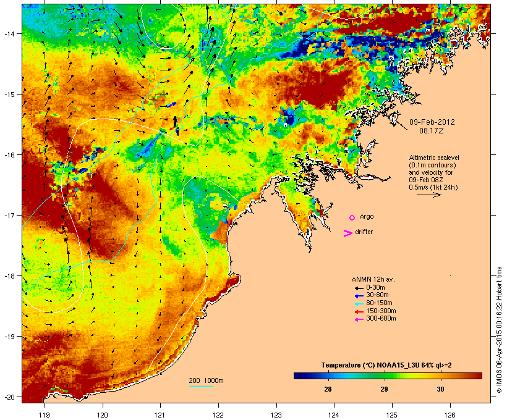The height and width of the screenshot is (420, 507).
Task: Click the cyan 200 1000m depth contour line sample
Action: pos(201,387)
